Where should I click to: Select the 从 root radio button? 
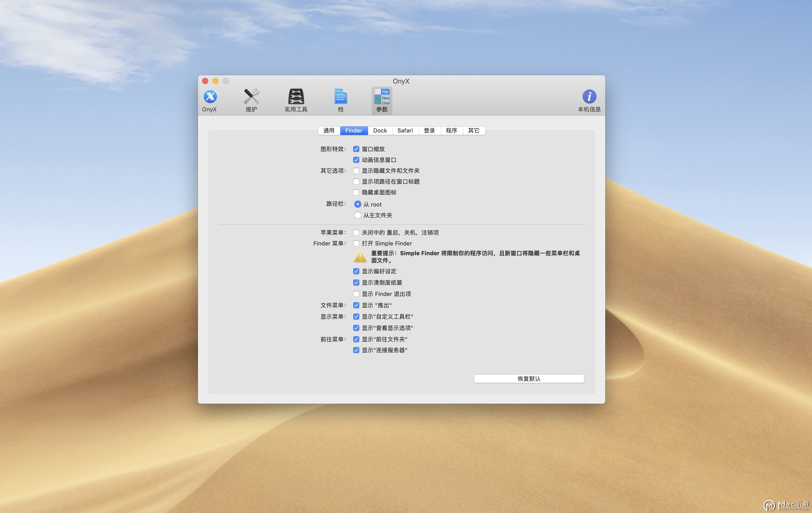(x=358, y=204)
